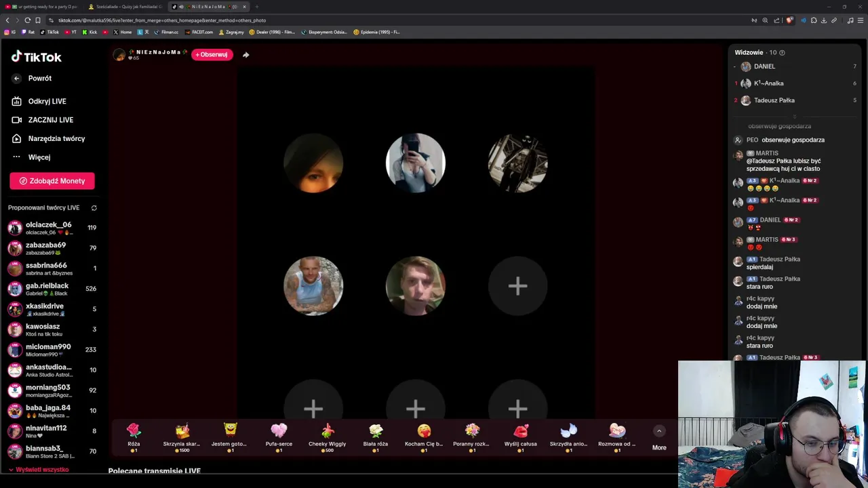
Task: Click Widzowie info icon
Action: (782, 53)
